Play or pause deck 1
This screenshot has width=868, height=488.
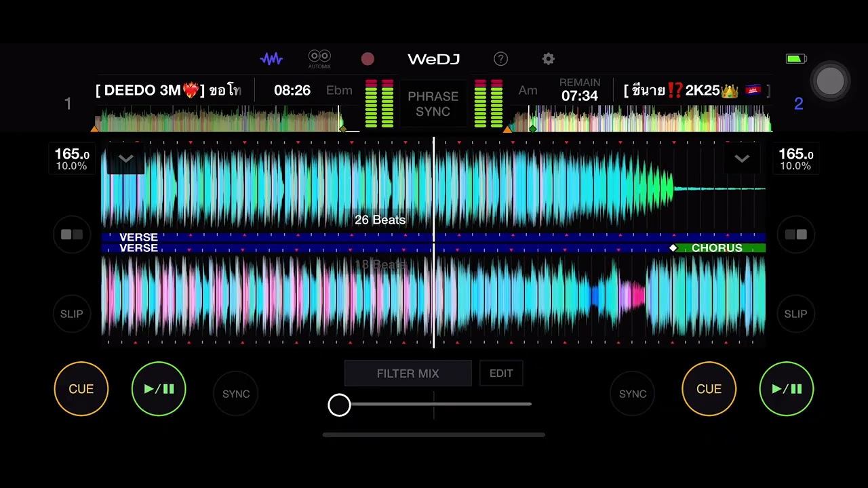(x=159, y=389)
